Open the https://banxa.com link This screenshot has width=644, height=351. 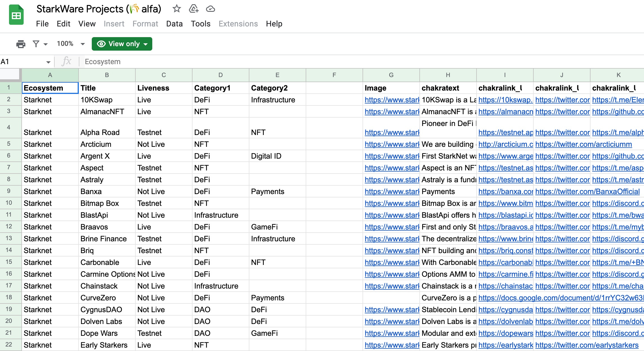[x=506, y=192]
